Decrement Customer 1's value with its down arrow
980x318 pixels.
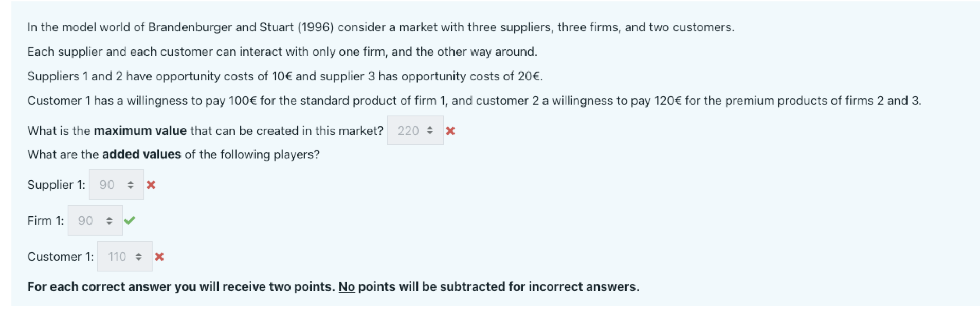pos(138,259)
